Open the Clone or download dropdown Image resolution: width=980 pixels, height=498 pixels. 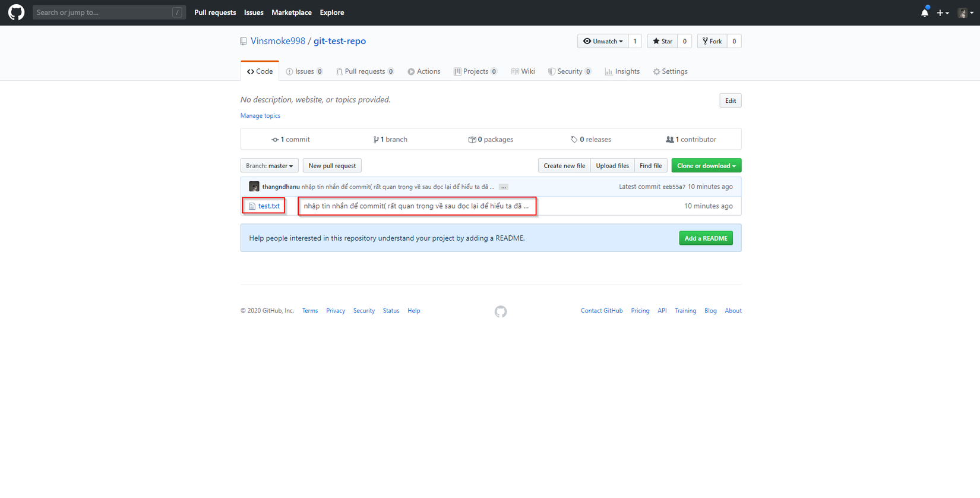click(706, 166)
